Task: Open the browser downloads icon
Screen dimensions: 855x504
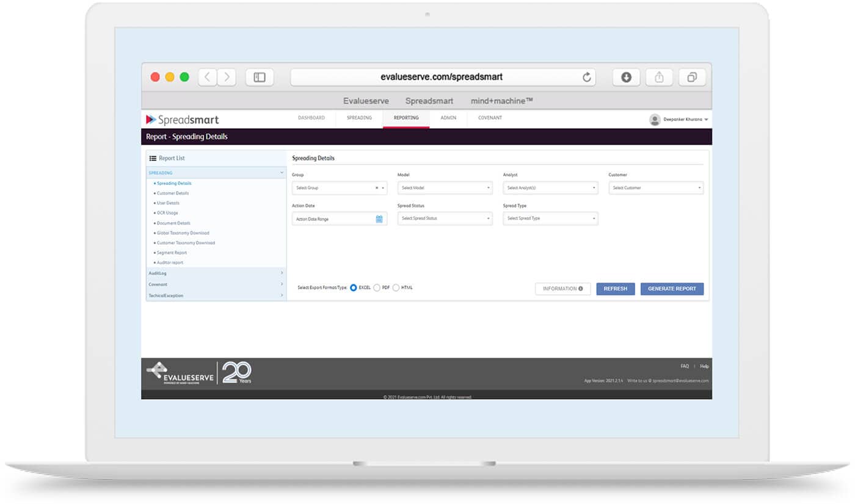Action: [626, 77]
